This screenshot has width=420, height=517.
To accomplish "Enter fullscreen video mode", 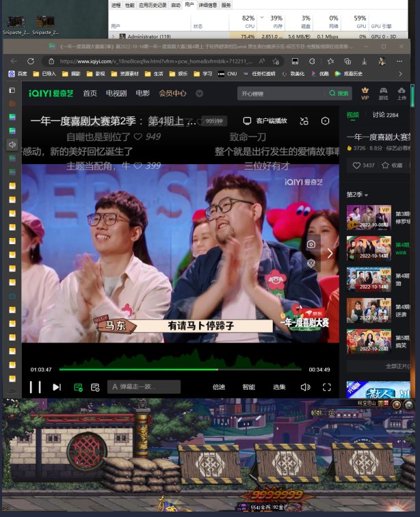I will (327, 387).
